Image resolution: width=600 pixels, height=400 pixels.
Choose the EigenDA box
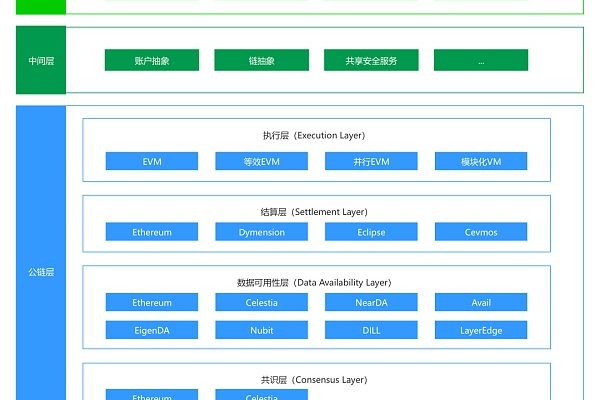click(152, 330)
